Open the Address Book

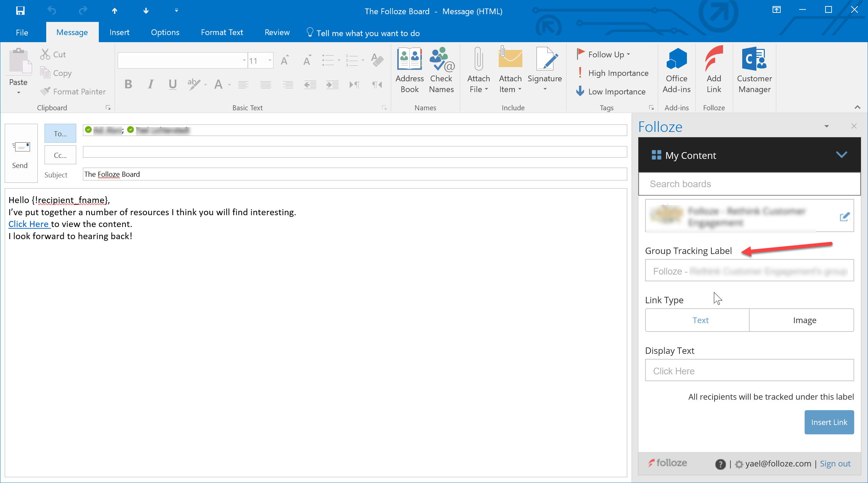[409, 71]
